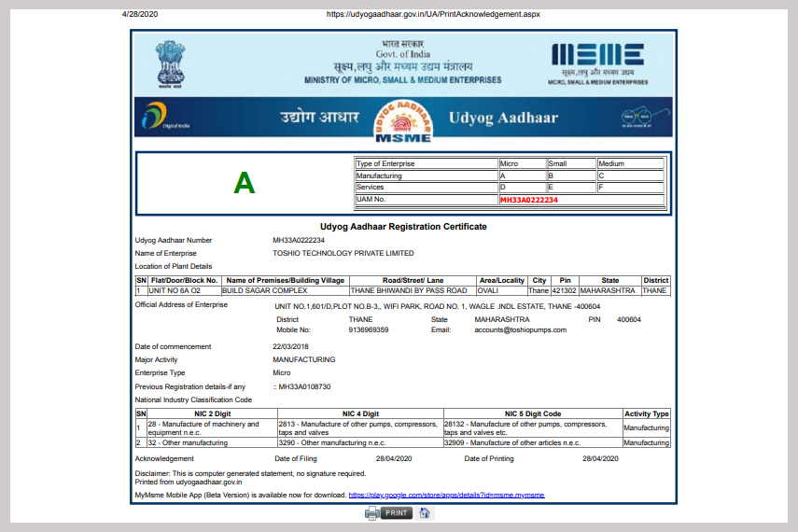Click cell THANE BHIWANDI BY PASS ROAD
This screenshot has height=532, width=798.
click(x=413, y=290)
